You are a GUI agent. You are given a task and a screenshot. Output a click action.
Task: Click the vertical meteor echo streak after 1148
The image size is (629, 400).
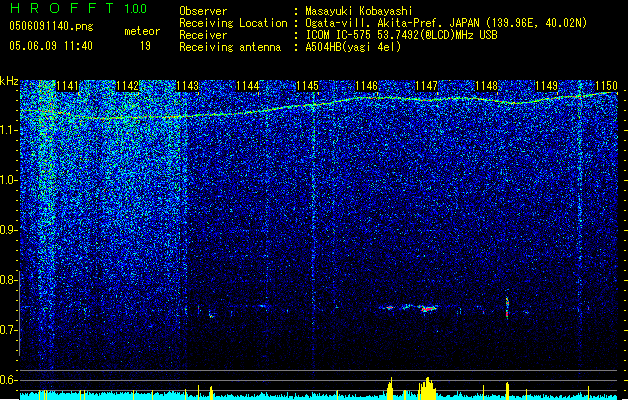[x=507, y=307]
